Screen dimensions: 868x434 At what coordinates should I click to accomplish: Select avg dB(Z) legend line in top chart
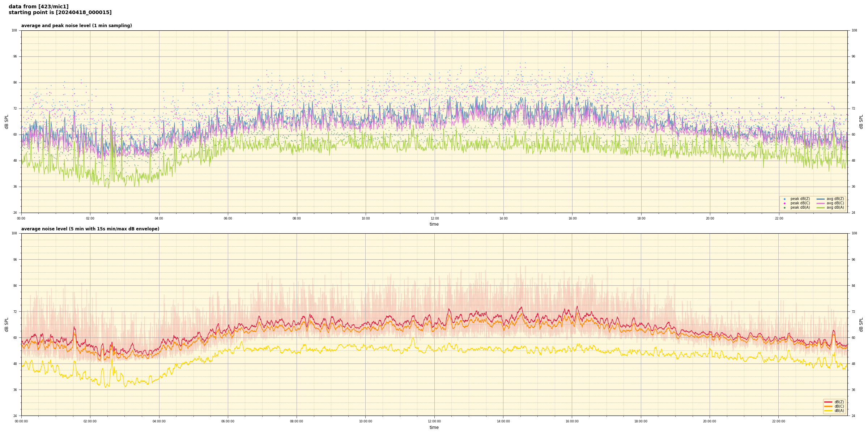pyautogui.click(x=821, y=199)
